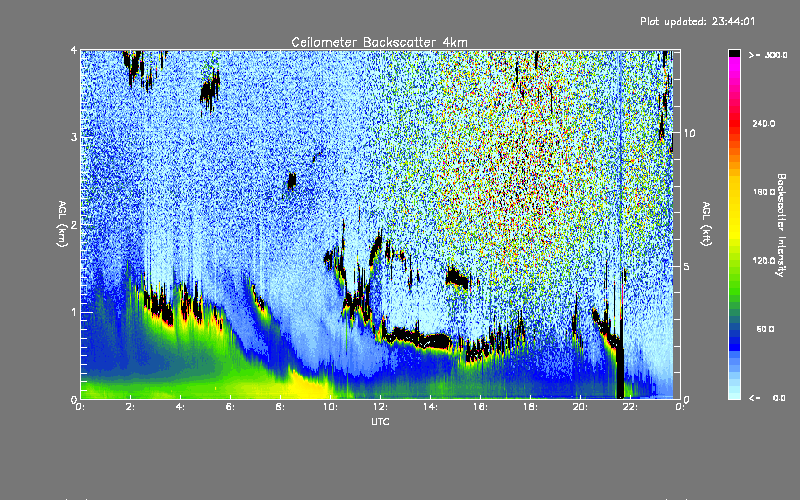The width and height of the screenshot is (800, 500).
Task: Click the '10' kft tick on right axis
Action: (x=689, y=133)
